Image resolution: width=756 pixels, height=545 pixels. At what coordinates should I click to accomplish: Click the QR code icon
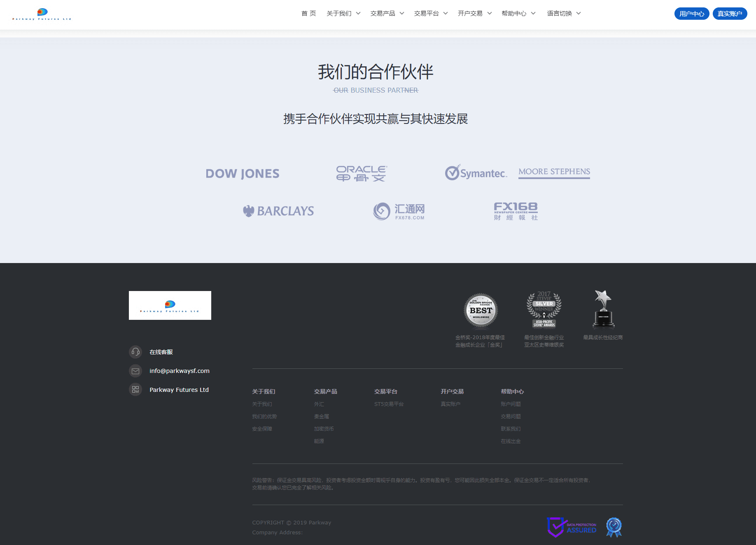point(135,389)
